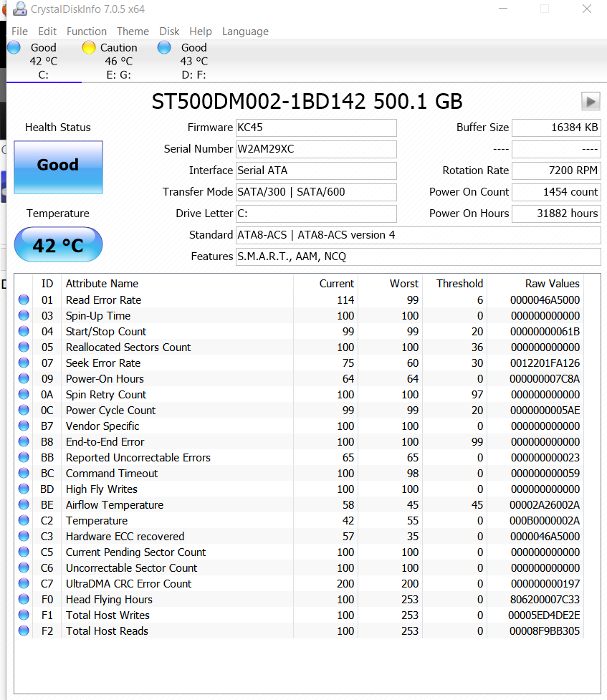
Task: Click status orb for Reported Uncorrectable Errors
Action: [24, 458]
